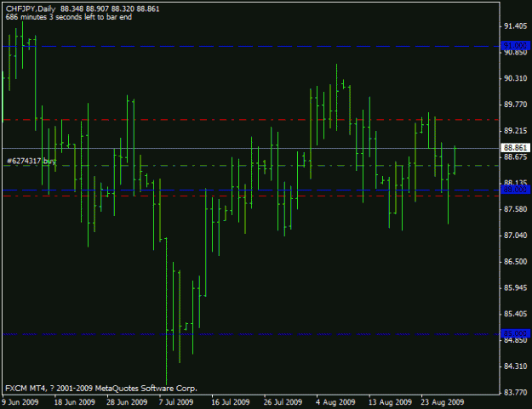Click the 90.310 price scale value
This screenshot has width=532, height=409.
coord(515,78)
